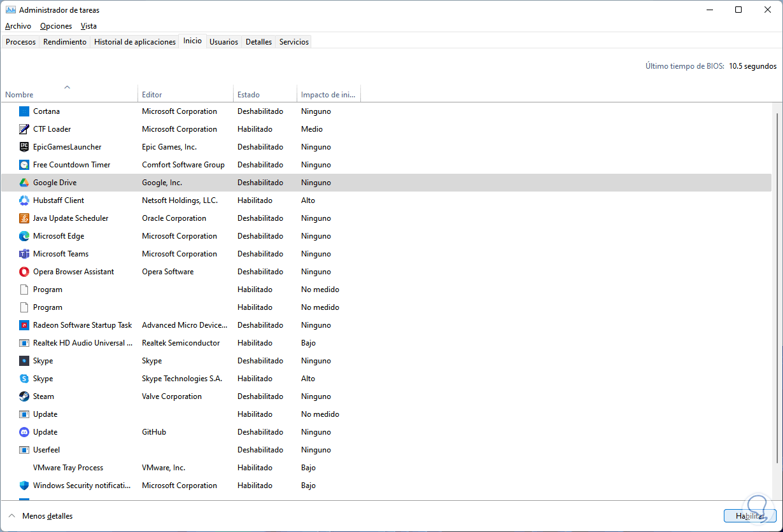The image size is (783, 532).
Task: Click the VMware, Inc. publisher cell
Action: [164, 468]
